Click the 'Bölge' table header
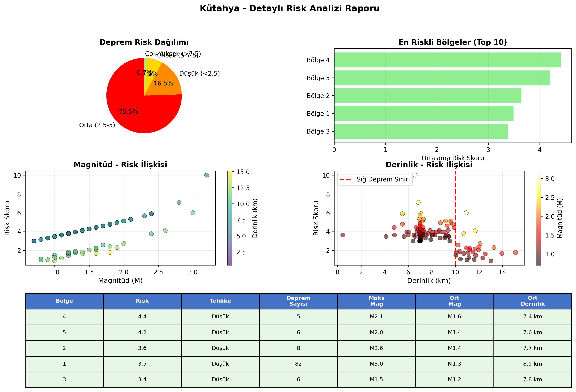This screenshot has width=576, height=392. (x=64, y=301)
